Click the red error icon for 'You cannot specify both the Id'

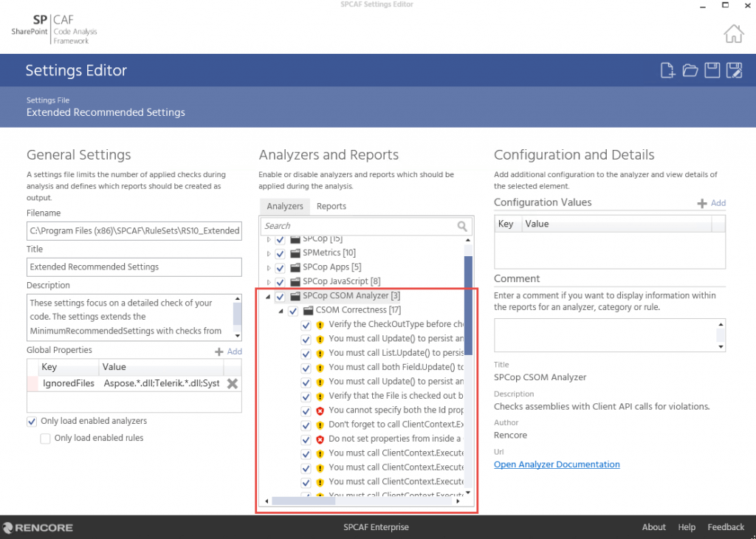coord(320,411)
